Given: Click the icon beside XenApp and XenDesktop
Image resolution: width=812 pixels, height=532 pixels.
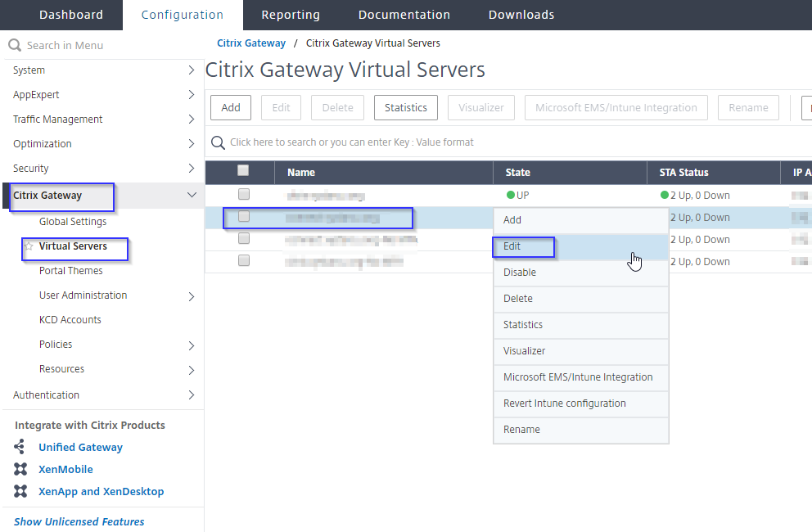Looking at the screenshot, I should click(x=20, y=491).
